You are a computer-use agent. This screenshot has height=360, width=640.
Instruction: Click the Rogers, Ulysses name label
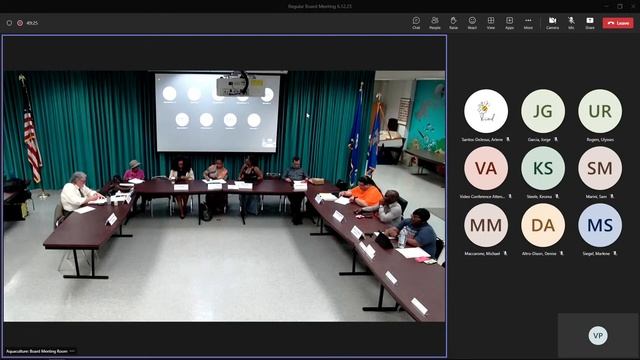click(600, 140)
